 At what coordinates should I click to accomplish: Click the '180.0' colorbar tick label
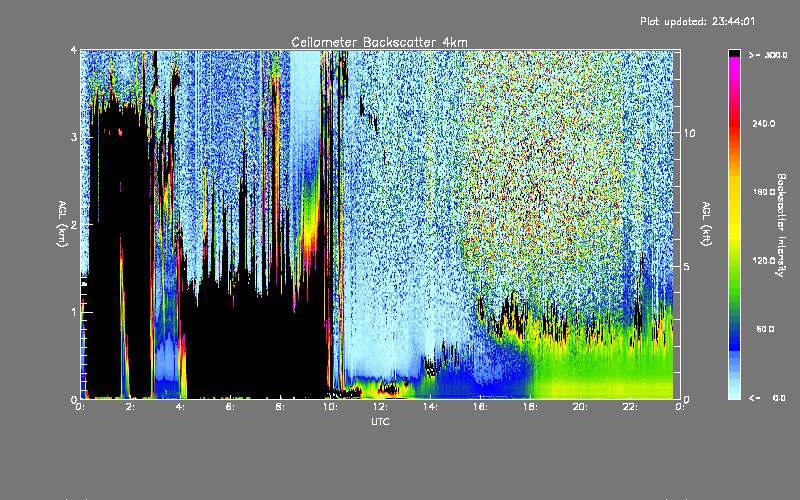click(x=764, y=192)
